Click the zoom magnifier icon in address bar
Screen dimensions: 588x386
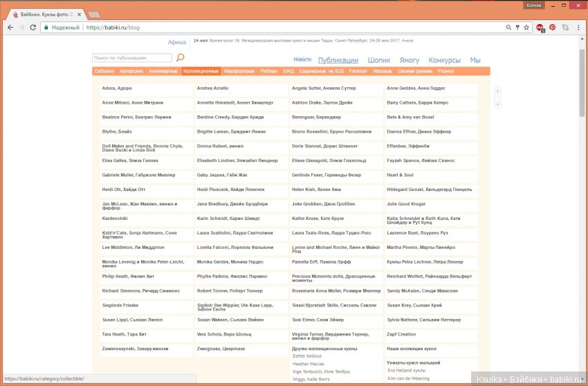[x=508, y=28]
